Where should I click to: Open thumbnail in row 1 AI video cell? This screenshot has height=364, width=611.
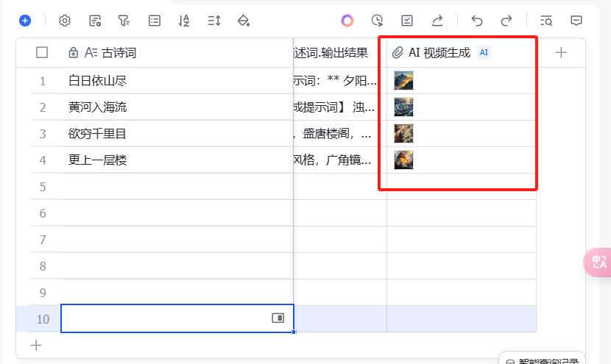(x=403, y=81)
